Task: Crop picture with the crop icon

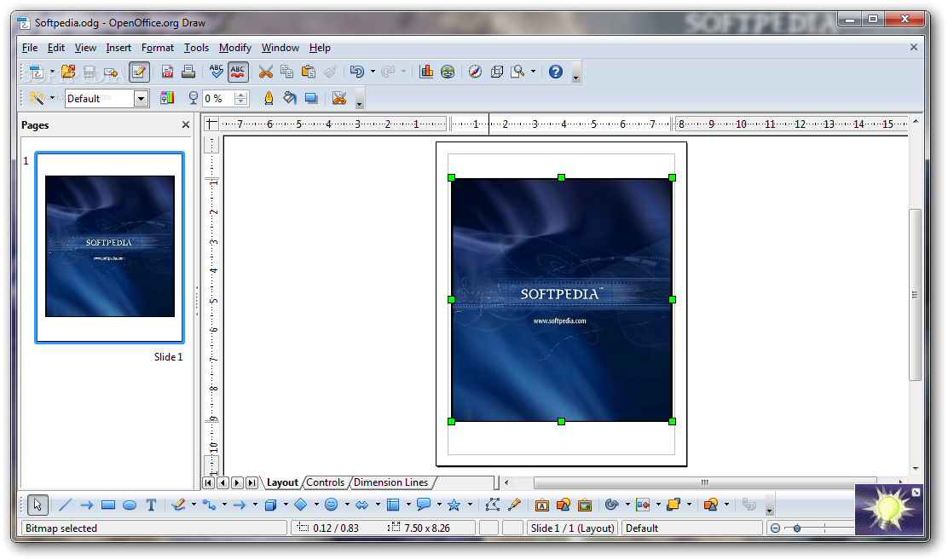Action: tap(339, 98)
